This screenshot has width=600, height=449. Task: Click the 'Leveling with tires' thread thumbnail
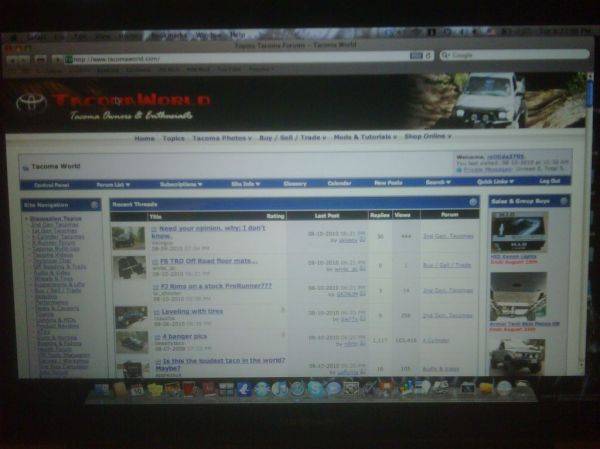pos(131,317)
